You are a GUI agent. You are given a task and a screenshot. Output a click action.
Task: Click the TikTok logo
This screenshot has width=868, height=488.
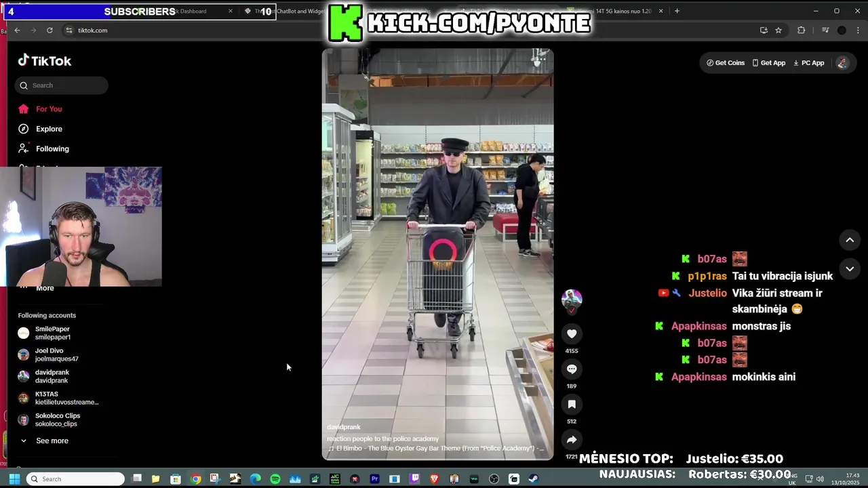(x=45, y=61)
